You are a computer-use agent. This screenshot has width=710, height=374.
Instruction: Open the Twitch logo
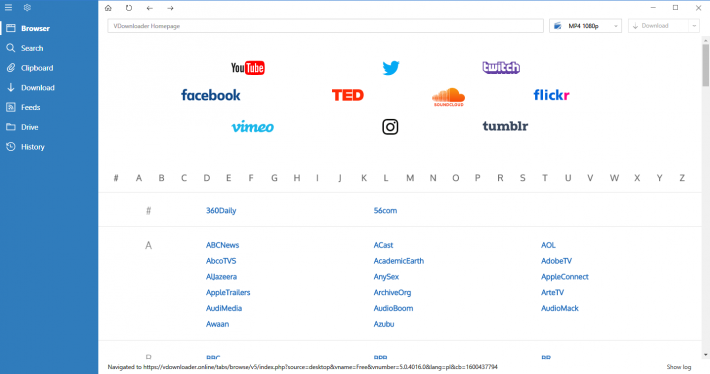coord(501,67)
